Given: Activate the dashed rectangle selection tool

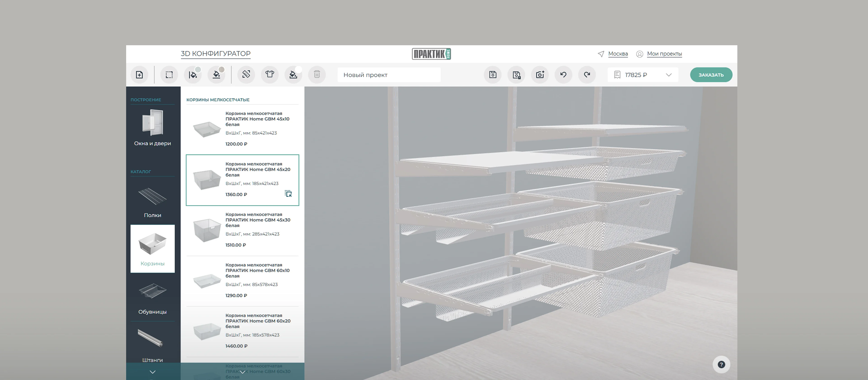Looking at the screenshot, I should point(169,75).
